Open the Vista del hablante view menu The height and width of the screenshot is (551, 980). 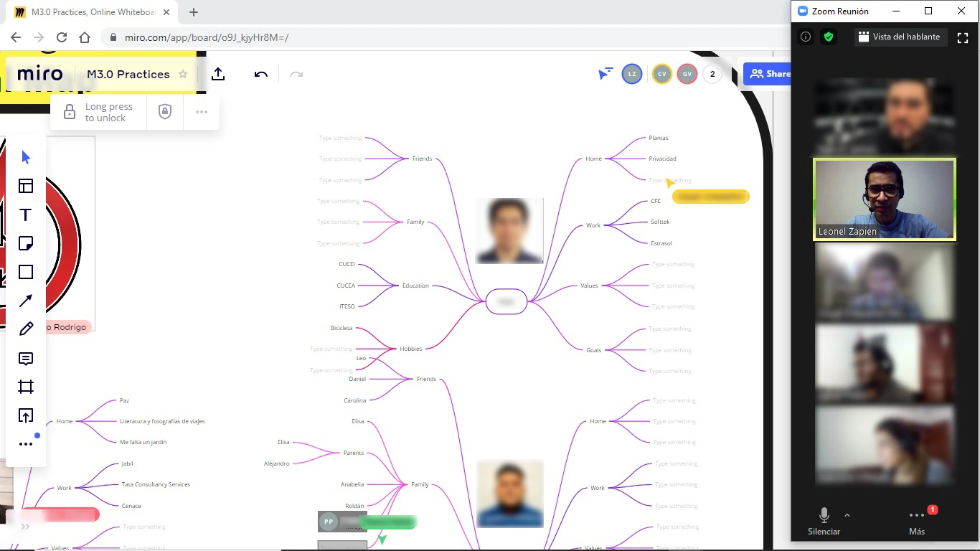click(900, 37)
